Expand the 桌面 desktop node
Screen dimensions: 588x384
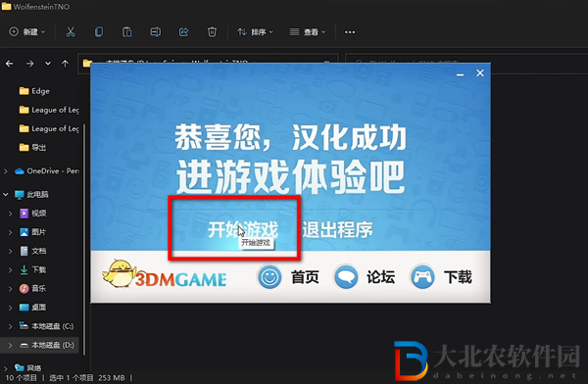10,308
